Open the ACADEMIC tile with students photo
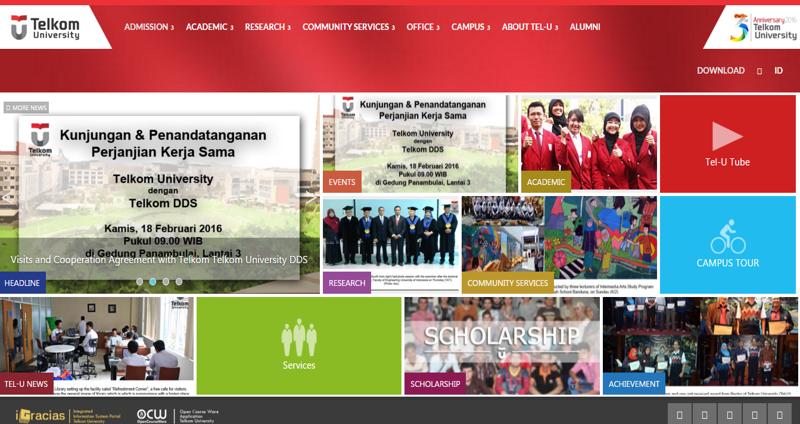Screen dimensions: 800x424 589,143
